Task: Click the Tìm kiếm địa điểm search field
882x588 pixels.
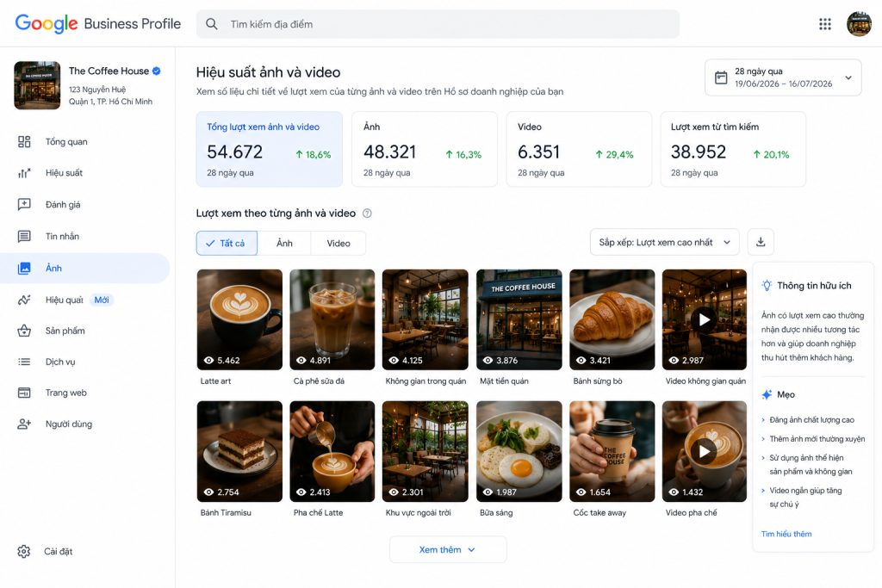Action: click(x=438, y=24)
